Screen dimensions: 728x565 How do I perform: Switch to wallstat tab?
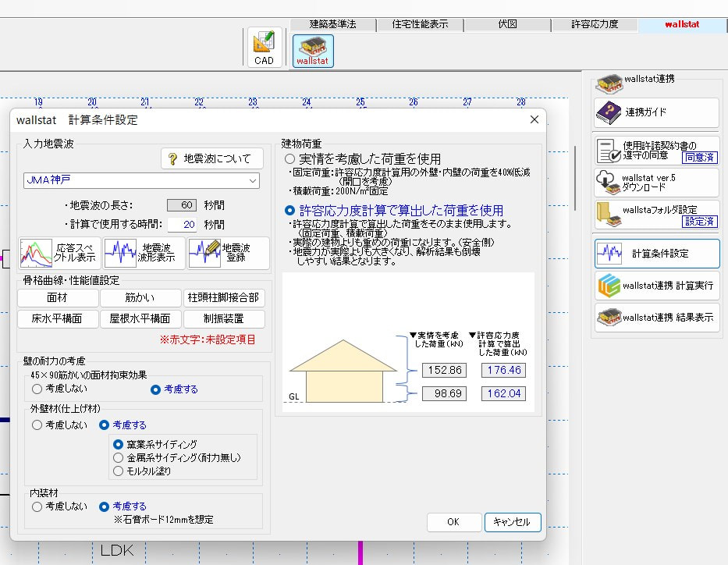tap(681, 25)
